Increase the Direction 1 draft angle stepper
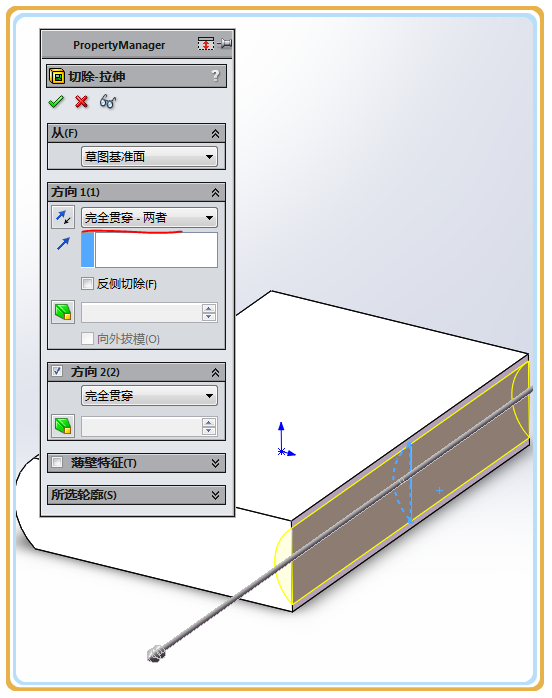Viewport: 552px width, 698px height. pos(209,308)
